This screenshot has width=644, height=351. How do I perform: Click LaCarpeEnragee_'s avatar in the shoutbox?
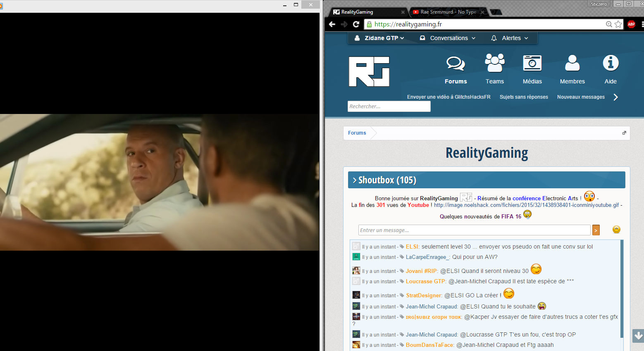pos(356,256)
